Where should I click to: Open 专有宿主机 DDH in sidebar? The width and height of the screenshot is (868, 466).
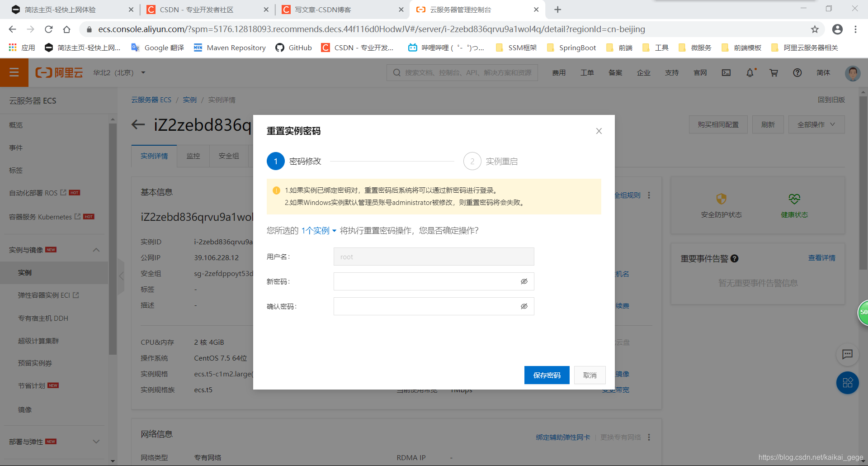tap(43, 318)
